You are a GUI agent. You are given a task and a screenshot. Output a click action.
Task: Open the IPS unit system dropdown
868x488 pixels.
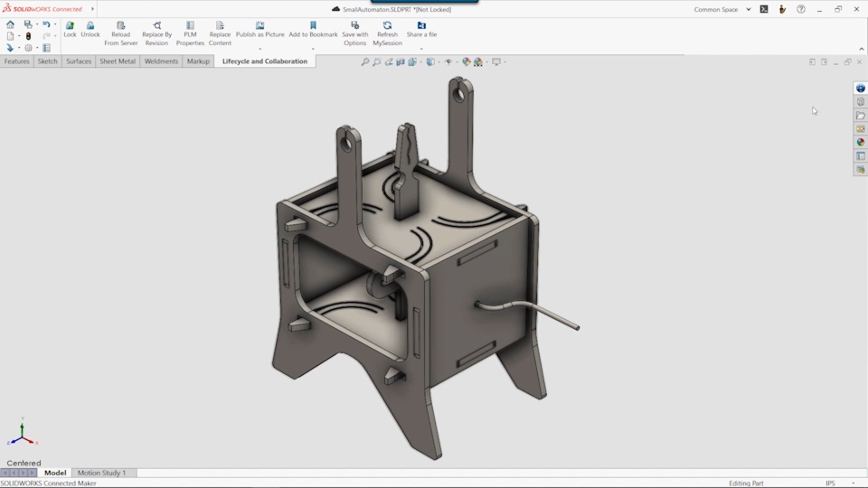(853, 483)
